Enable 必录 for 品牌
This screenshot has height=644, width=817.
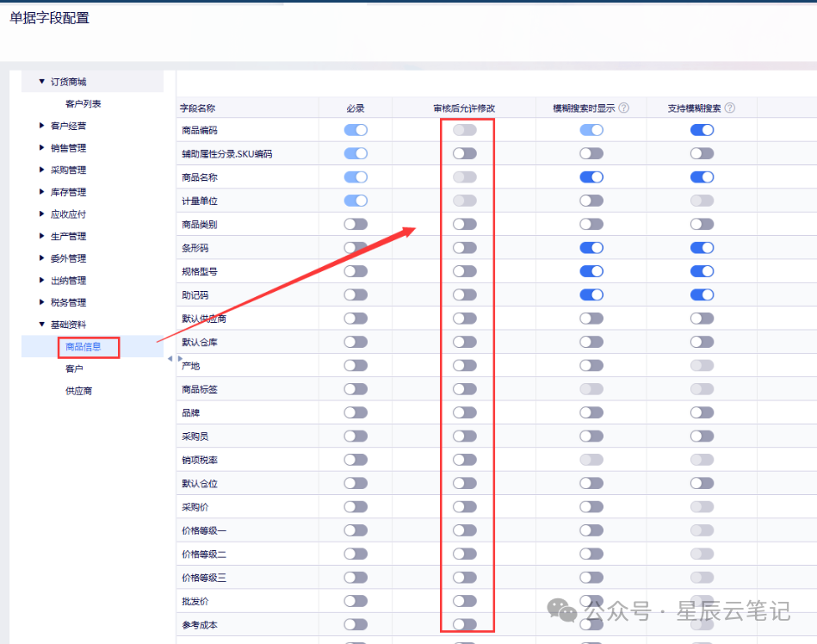356,412
